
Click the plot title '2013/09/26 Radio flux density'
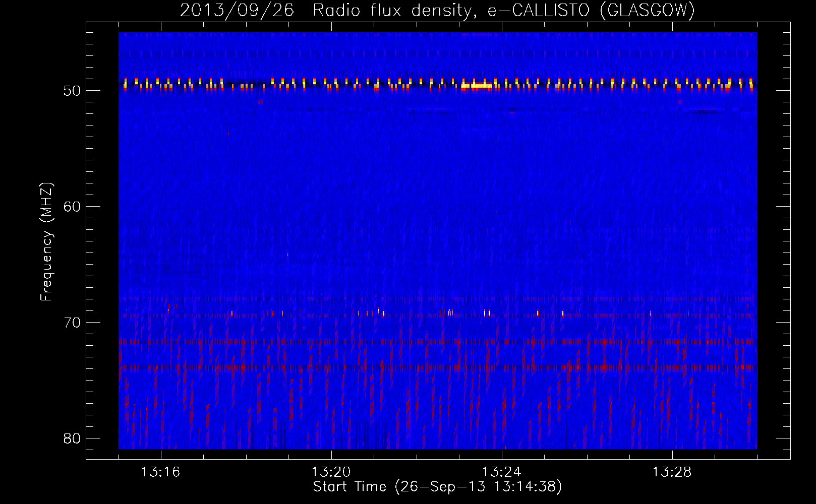coord(437,10)
